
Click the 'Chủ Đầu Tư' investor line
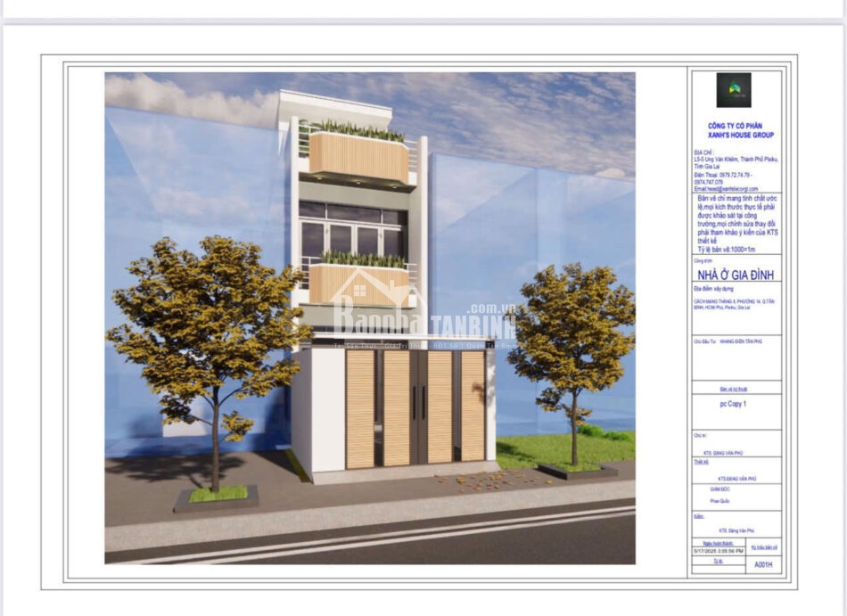[x=728, y=341]
